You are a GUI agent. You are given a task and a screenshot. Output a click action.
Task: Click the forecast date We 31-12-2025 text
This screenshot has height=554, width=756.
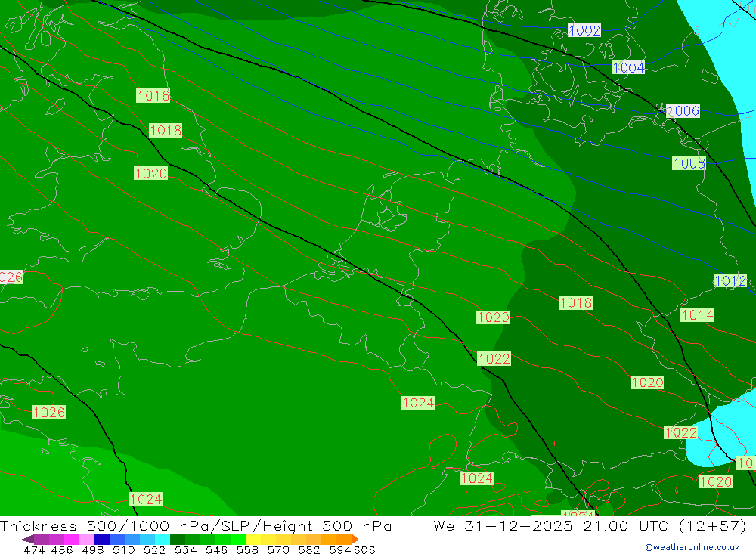coord(503,525)
